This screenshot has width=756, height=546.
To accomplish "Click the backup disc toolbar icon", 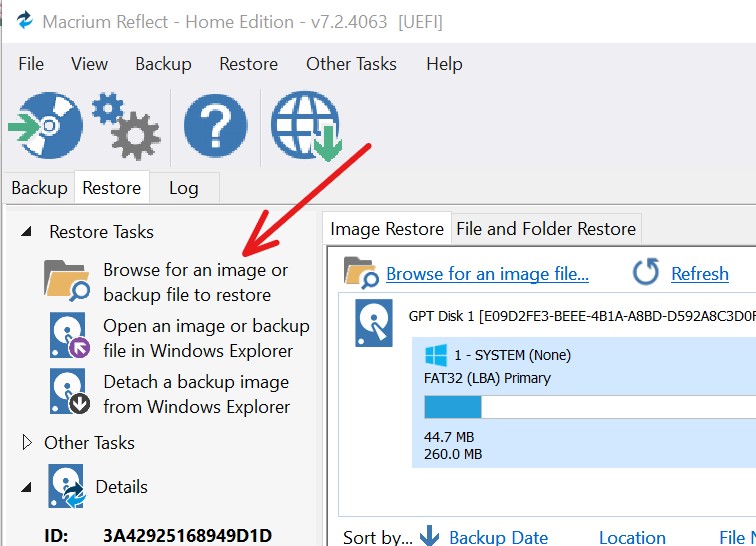I will (45, 125).
